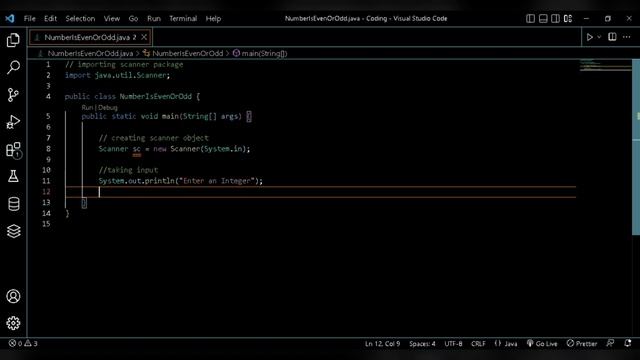Open More Actions ellipsis in editor
640x360 pixels.
point(627,37)
